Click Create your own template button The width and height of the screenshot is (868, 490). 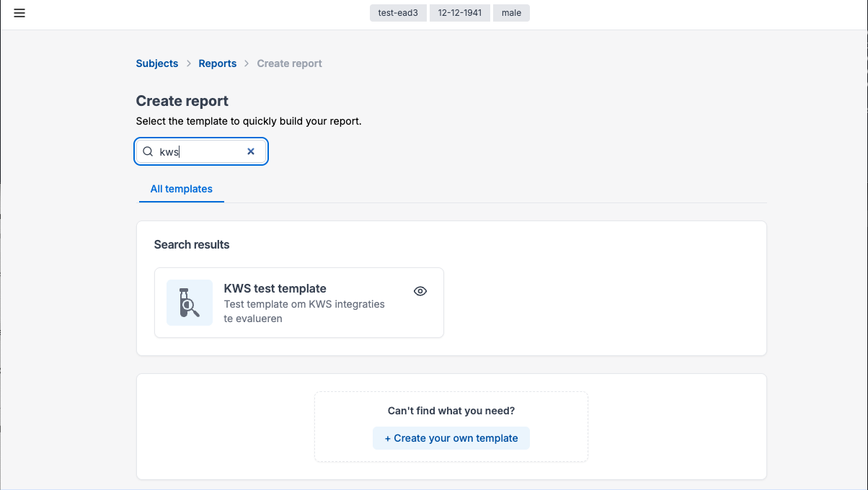coord(451,438)
